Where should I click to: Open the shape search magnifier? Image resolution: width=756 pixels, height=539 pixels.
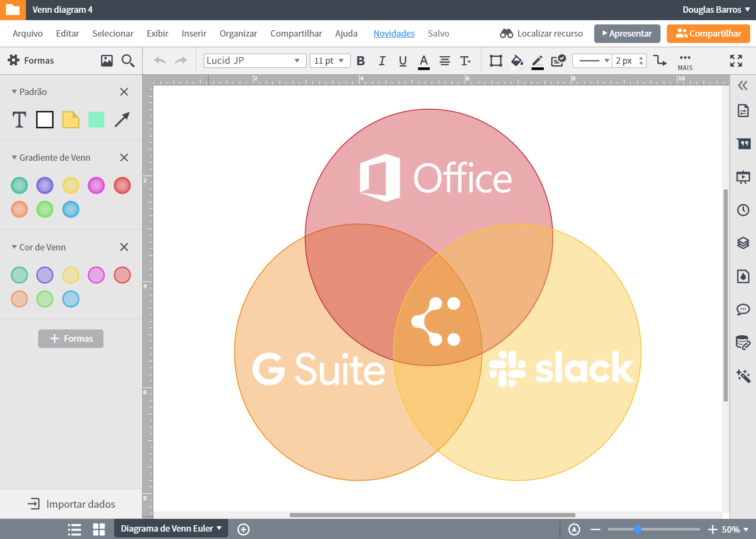(128, 60)
